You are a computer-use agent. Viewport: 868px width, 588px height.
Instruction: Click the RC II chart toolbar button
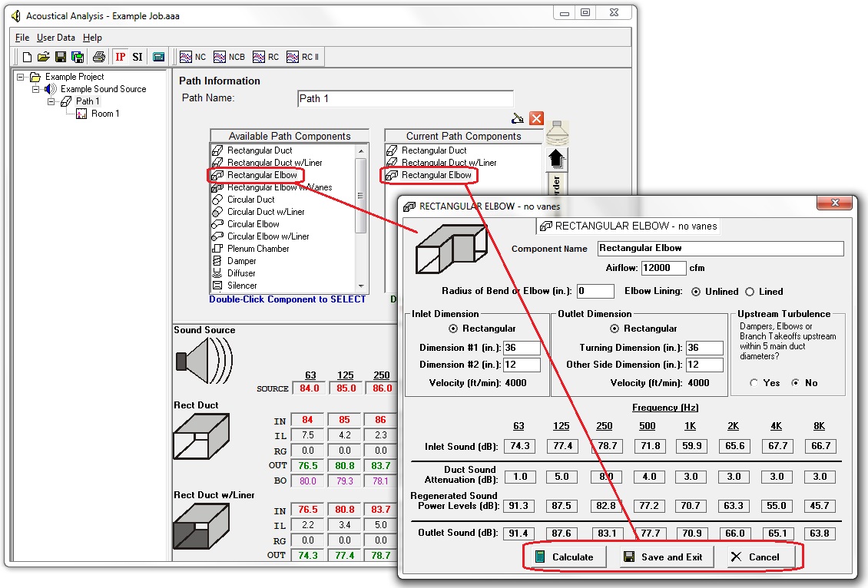pos(303,57)
